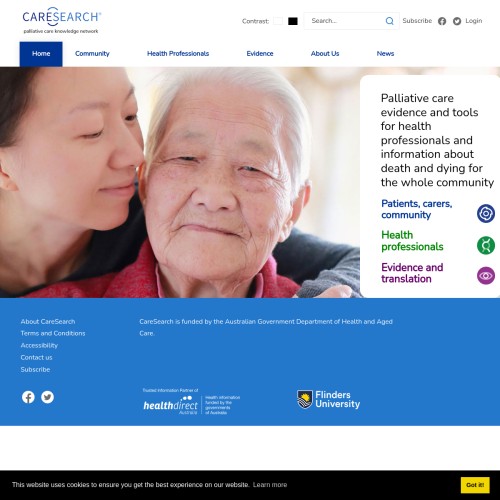This screenshot has height=500, width=500.
Task: Open the footer Twitter icon
Action: pos(47,397)
